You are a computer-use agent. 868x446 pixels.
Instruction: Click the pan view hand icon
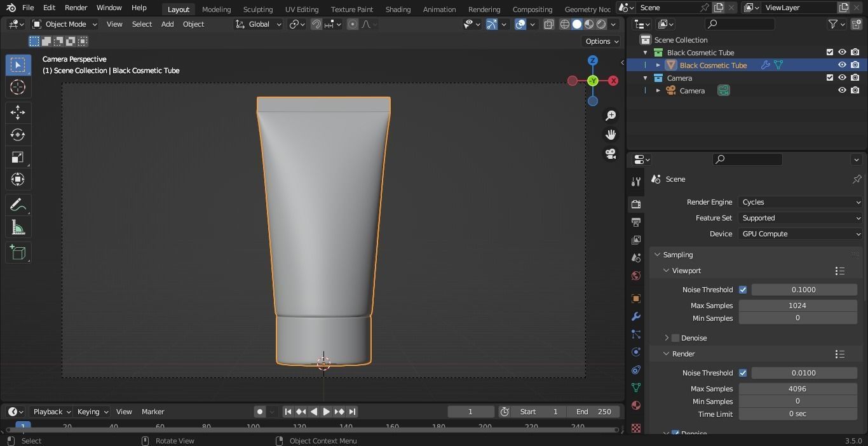point(611,135)
